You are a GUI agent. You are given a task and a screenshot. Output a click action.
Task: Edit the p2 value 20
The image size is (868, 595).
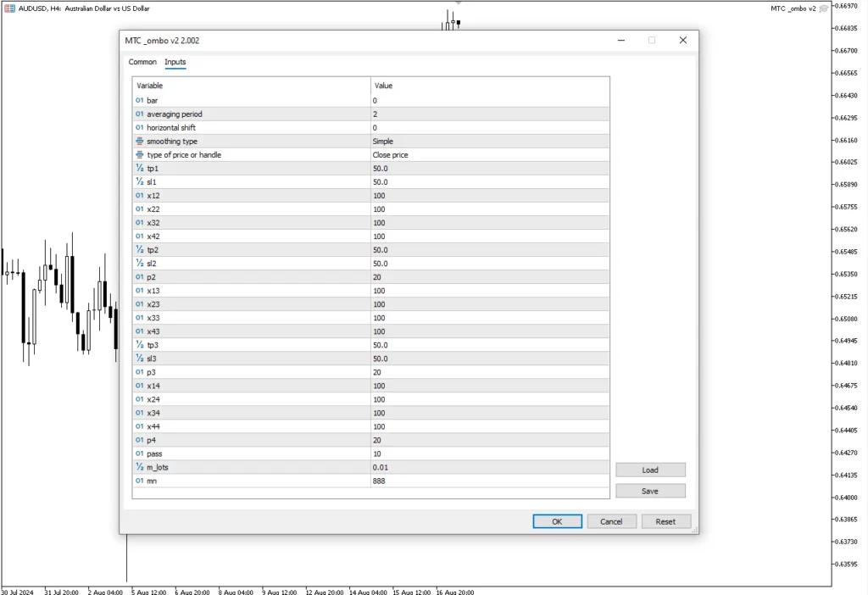click(x=490, y=277)
